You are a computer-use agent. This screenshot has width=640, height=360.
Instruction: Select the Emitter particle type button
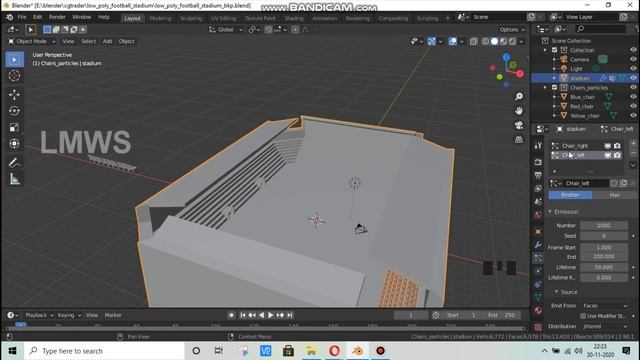570,195
